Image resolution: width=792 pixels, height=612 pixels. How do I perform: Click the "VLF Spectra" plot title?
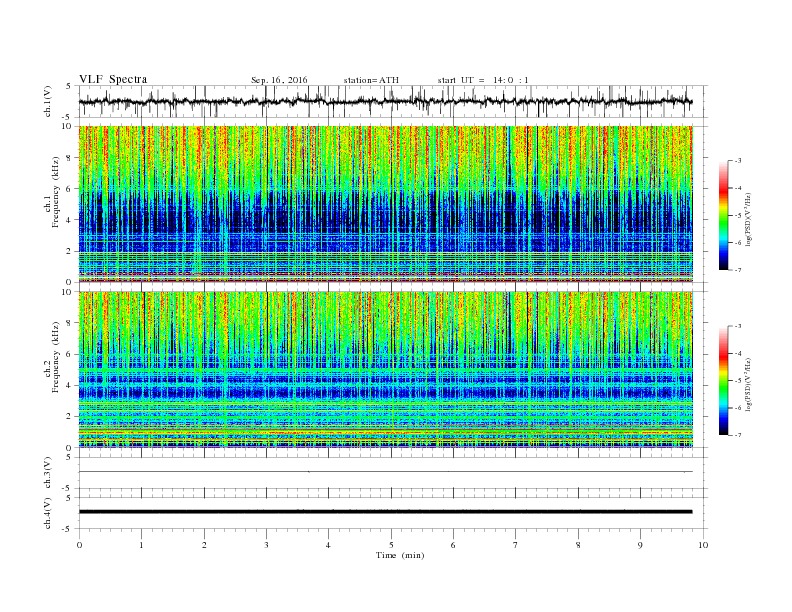(113, 79)
